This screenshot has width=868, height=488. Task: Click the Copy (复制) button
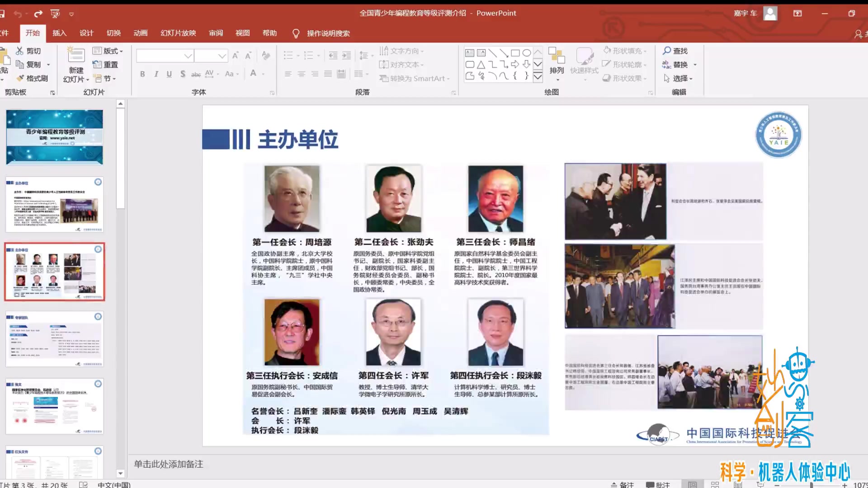(x=28, y=65)
